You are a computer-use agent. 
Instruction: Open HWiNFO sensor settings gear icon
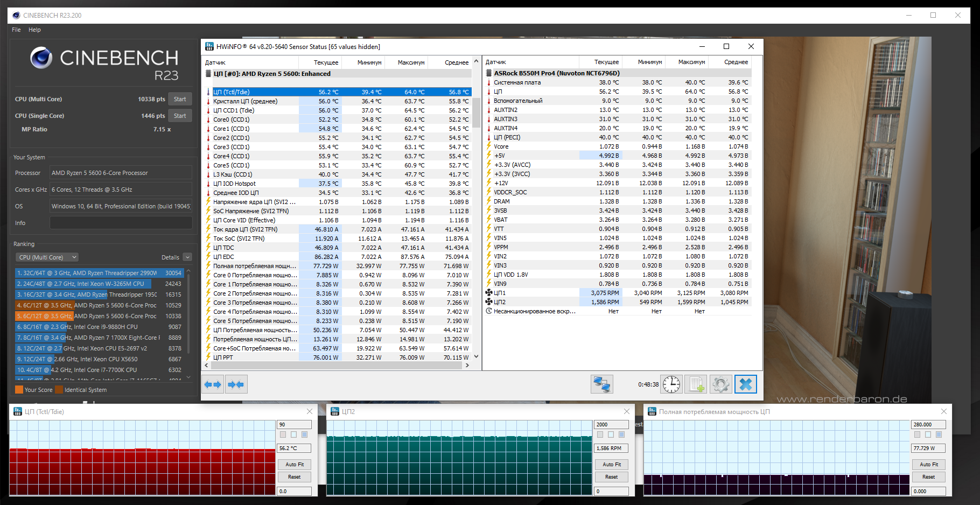(720, 384)
